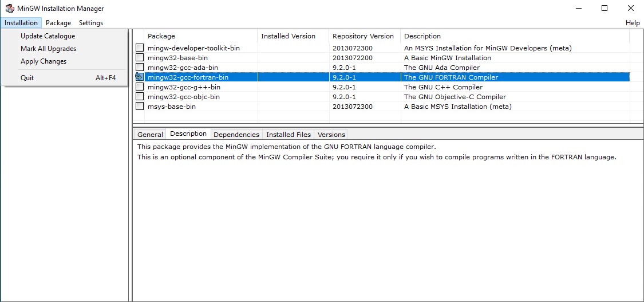Sort by the Repository Version column header
The image size is (644, 302).
click(x=365, y=36)
